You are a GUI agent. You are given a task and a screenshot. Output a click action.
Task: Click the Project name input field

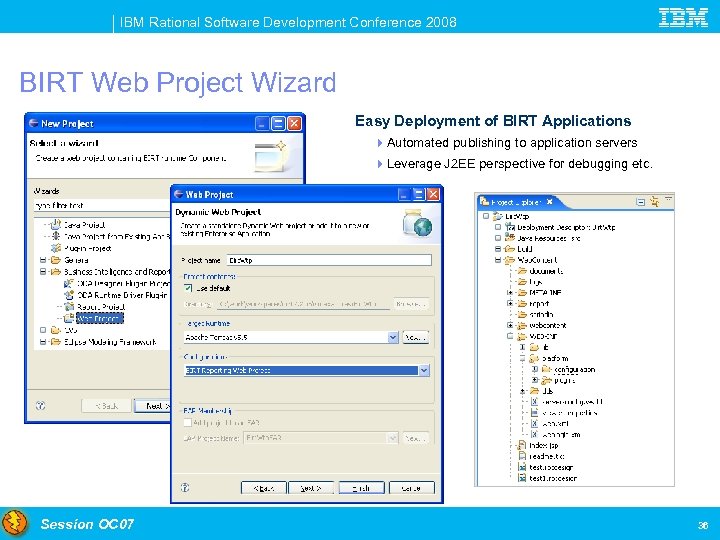329,260
